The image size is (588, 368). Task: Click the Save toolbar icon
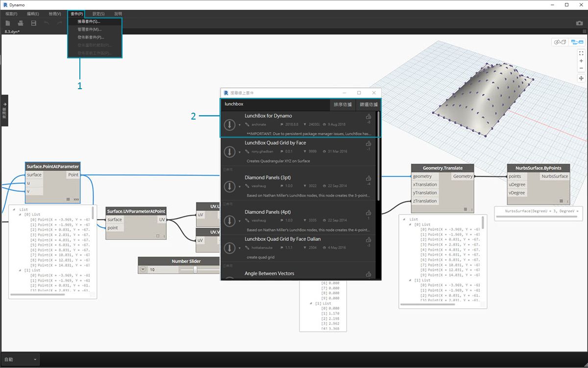pyautogui.click(x=33, y=23)
